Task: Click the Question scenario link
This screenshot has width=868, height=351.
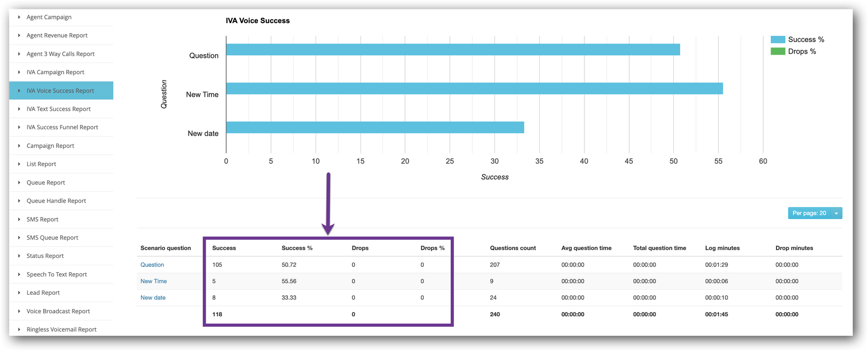Action: click(152, 265)
